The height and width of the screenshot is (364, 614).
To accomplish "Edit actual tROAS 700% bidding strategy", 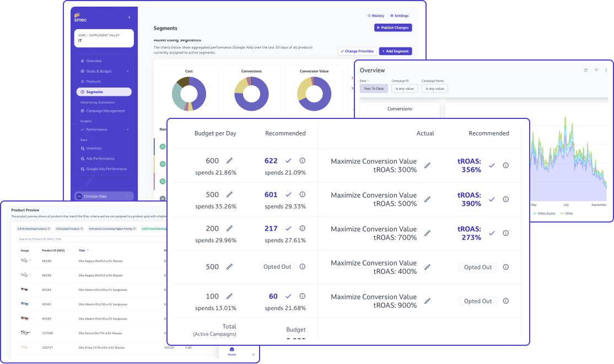I will (x=427, y=233).
